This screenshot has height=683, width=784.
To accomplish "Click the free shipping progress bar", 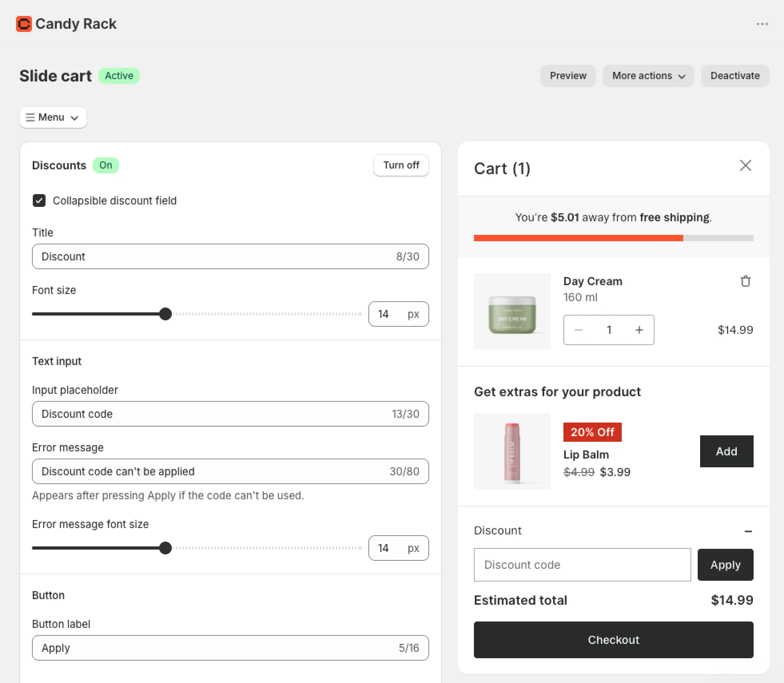I will click(613, 238).
